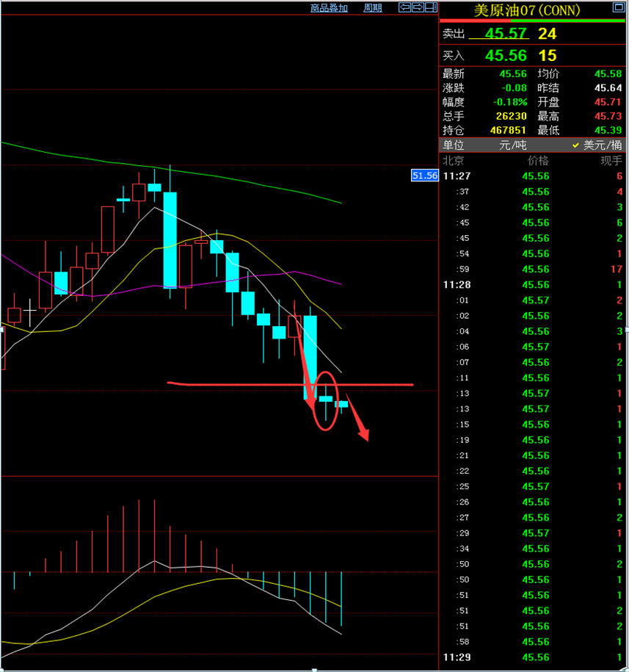The image size is (629, 672).
Task: Select the :04 tick row
Action: point(532,331)
